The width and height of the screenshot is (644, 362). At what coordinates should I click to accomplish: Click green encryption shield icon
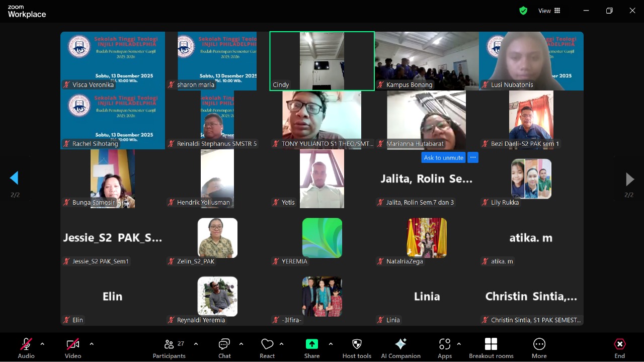[x=523, y=11]
